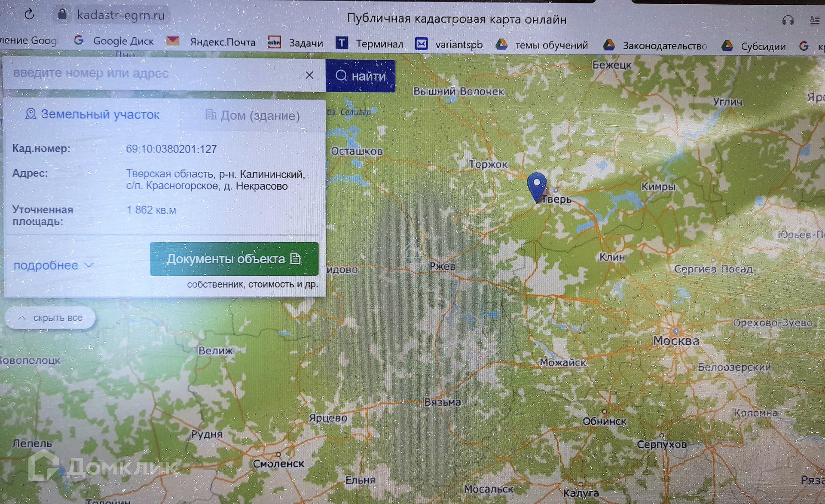
Task: Click the Документы объекта button
Action: 234,259
